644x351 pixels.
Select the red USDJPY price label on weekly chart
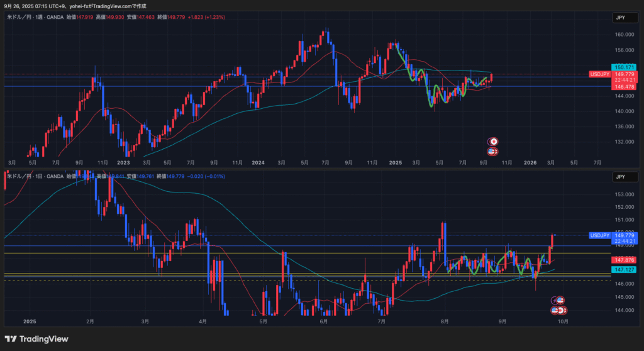point(600,74)
